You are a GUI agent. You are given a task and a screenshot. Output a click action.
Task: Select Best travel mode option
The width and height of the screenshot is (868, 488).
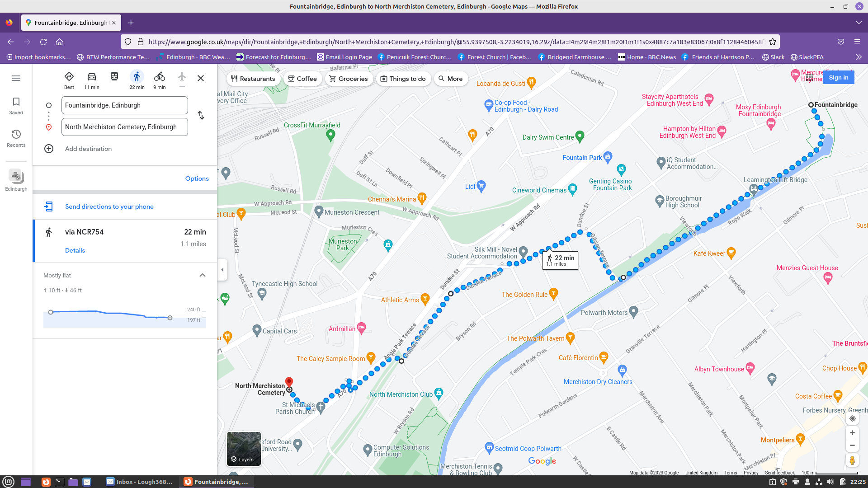pos(69,77)
